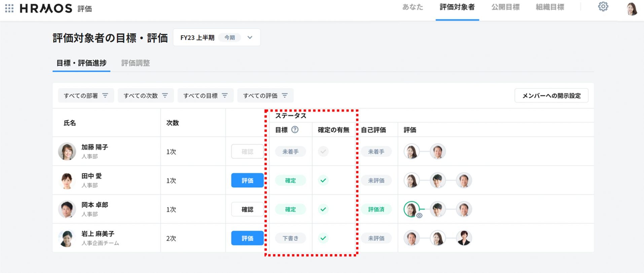
Task: Go to the 公開目標 menu
Action: 505,7
